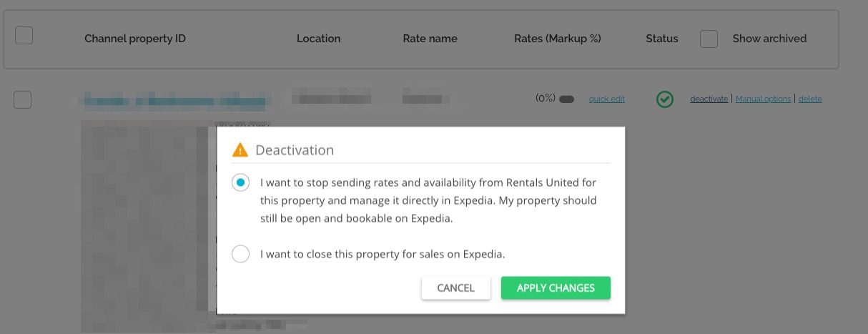
Task: Click the Status column header
Action: [x=662, y=39]
